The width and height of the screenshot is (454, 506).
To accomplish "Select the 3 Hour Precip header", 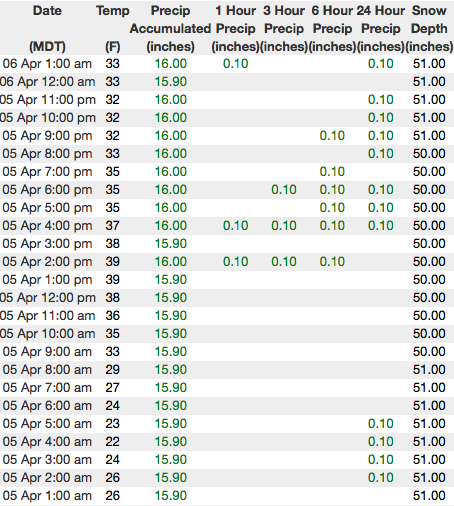I will 284,28.
